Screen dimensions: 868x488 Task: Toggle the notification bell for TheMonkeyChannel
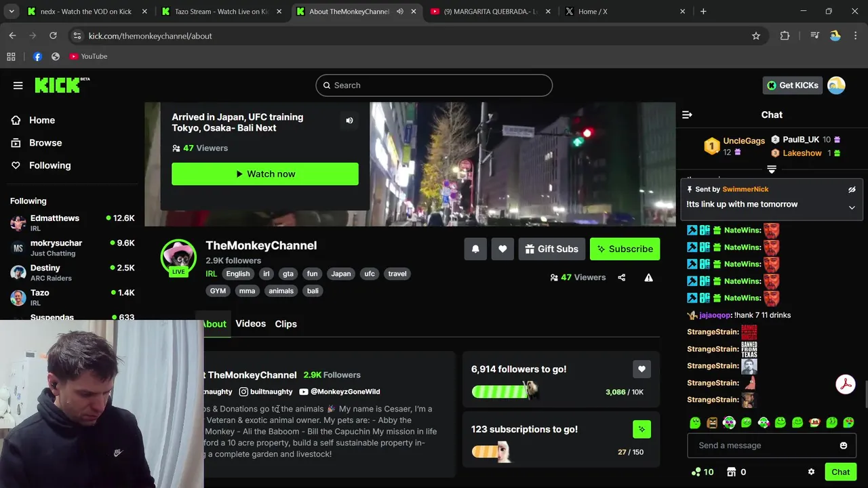[475, 249]
